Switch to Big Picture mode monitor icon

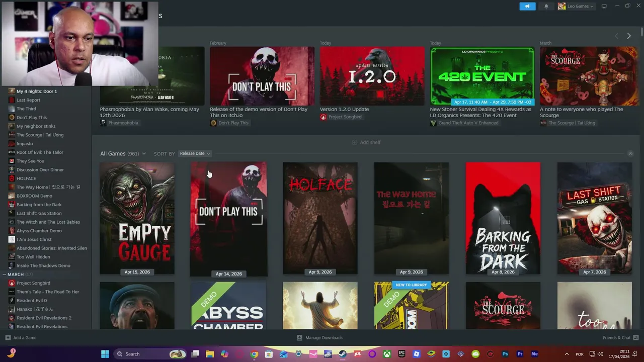click(x=604, y=7)
